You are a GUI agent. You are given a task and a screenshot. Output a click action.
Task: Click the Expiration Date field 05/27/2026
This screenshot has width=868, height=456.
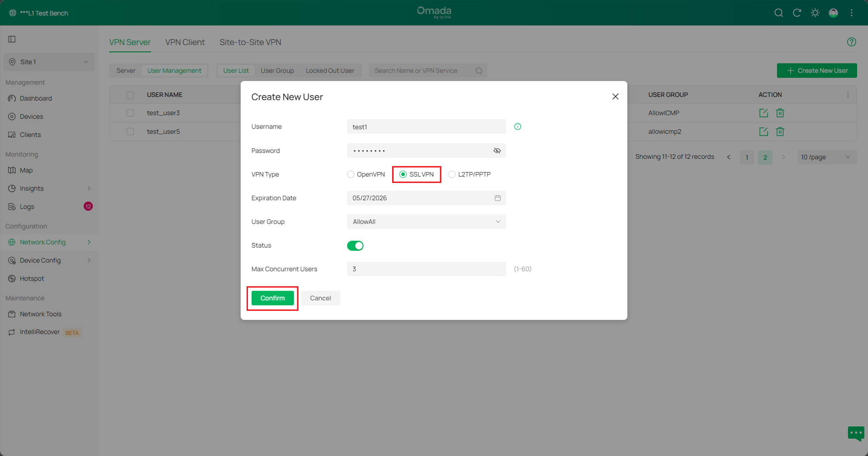[x=427, y=198]
